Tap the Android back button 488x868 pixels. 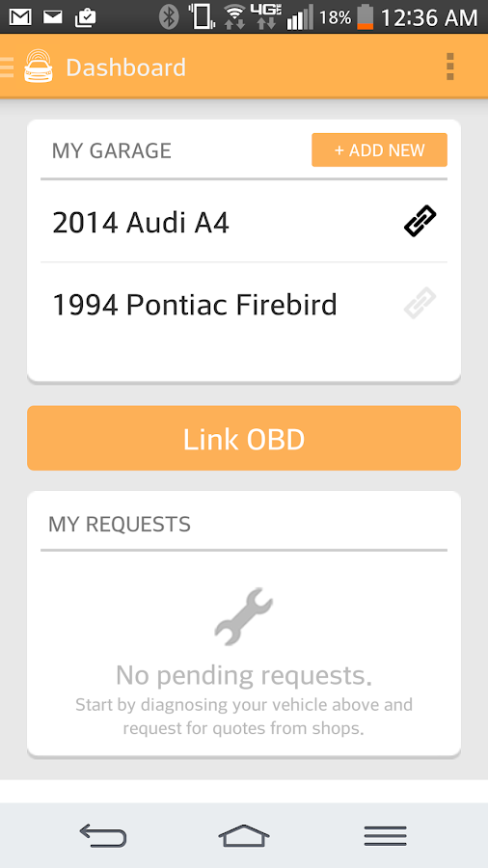[x=103, y=835]
